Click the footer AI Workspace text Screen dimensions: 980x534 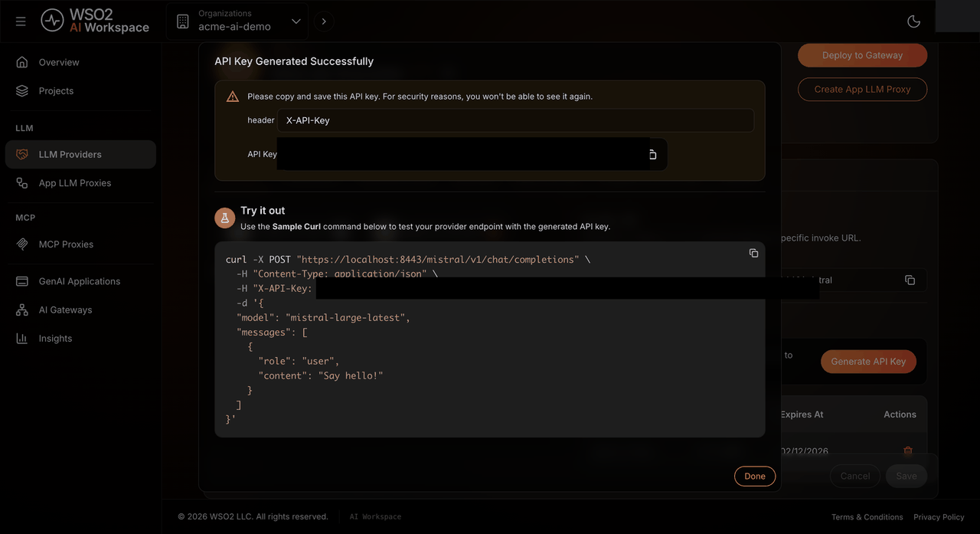click(x=375, y=517)
